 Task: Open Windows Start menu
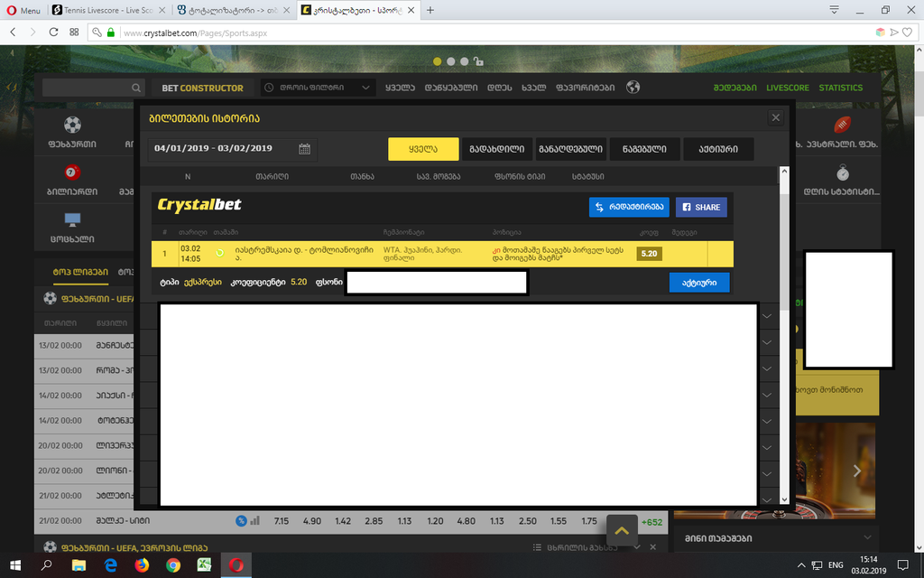pos(15,565)
